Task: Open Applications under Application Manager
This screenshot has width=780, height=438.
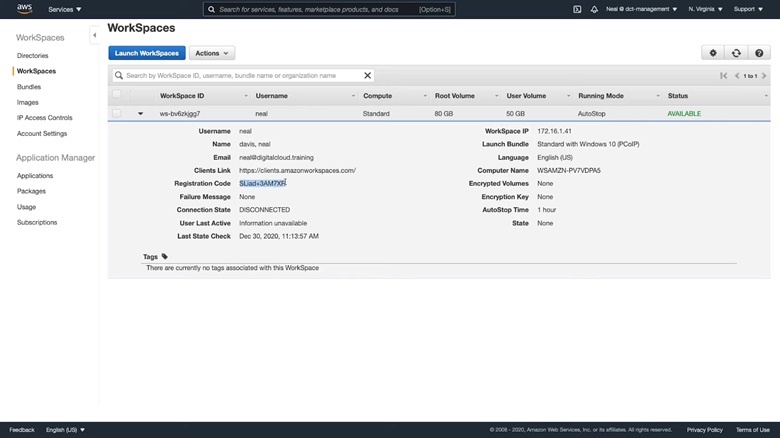Action: click(x=35, y=176)
